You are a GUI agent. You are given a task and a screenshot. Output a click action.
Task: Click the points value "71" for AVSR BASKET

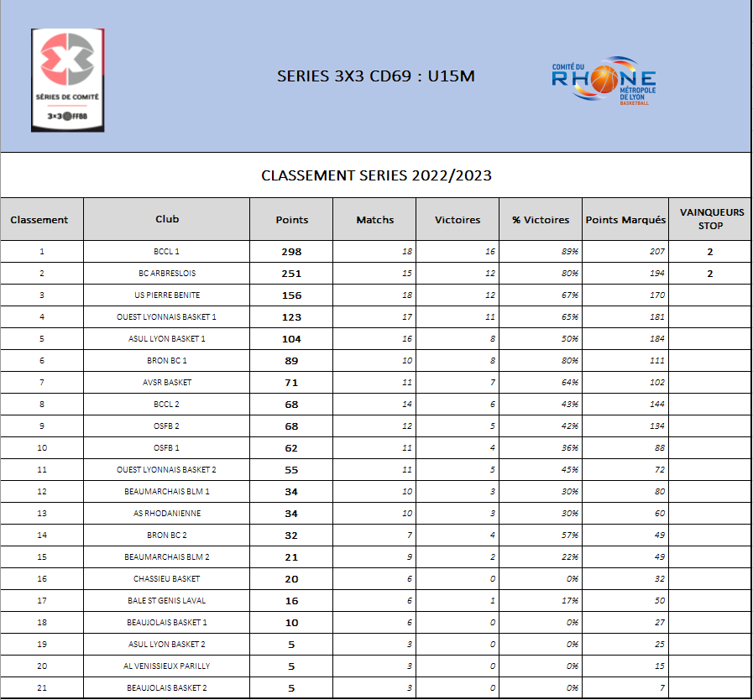click(x=291, y=383)
